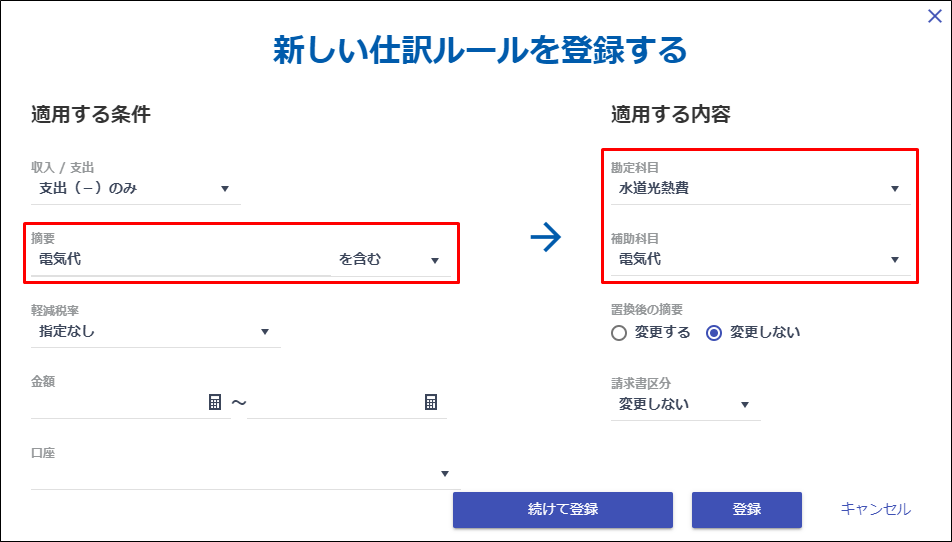This screenshot has width=952, height=542.
Task: Click the 変更しない radio label text
Action: (x=764, y=333)
